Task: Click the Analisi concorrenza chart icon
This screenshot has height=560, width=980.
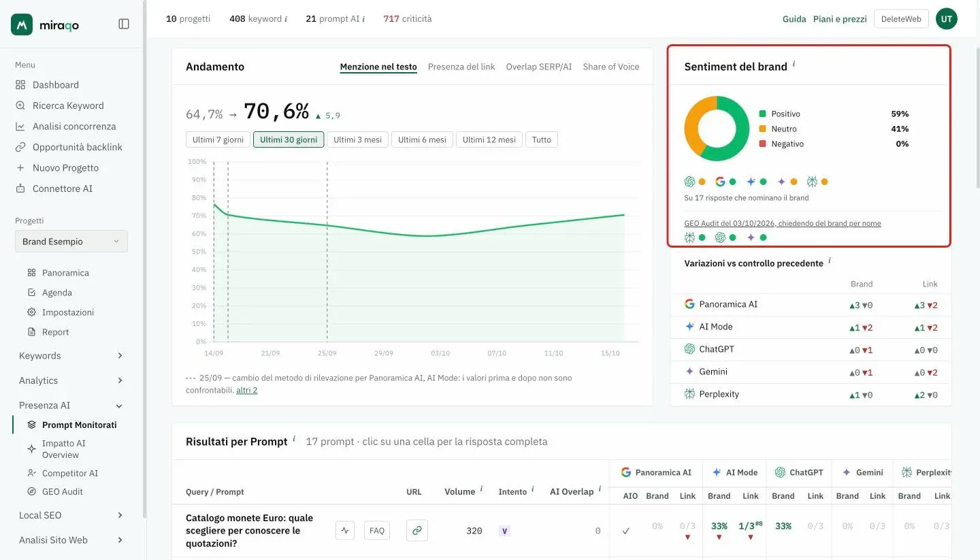Action: 20,127
